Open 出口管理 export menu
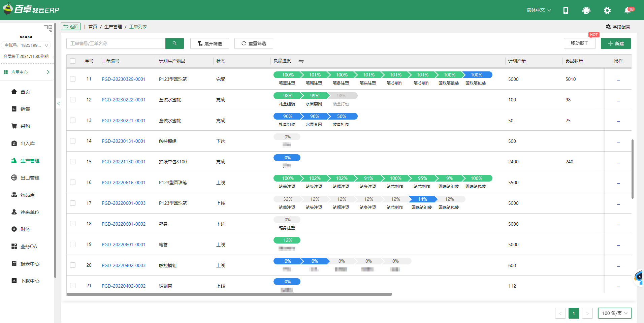Screen dimensions: 644x323 coord(30,178)
